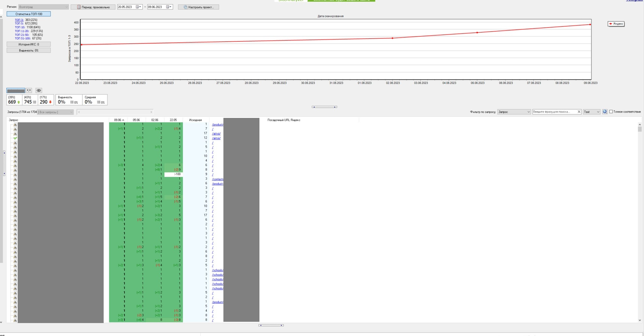Open the ТОП 3 statistics link
This screenshot has width=644, height=336.
tap(19, 20)
